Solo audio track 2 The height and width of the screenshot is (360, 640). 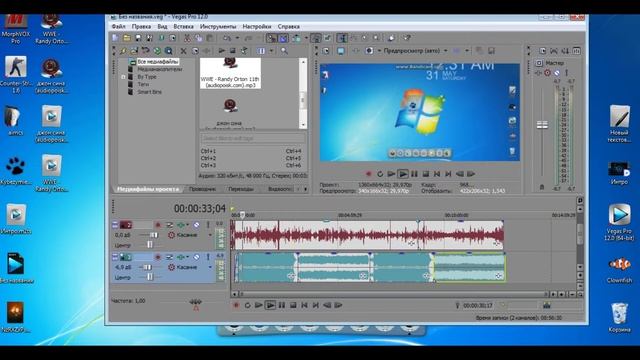[x=208, y=257]
